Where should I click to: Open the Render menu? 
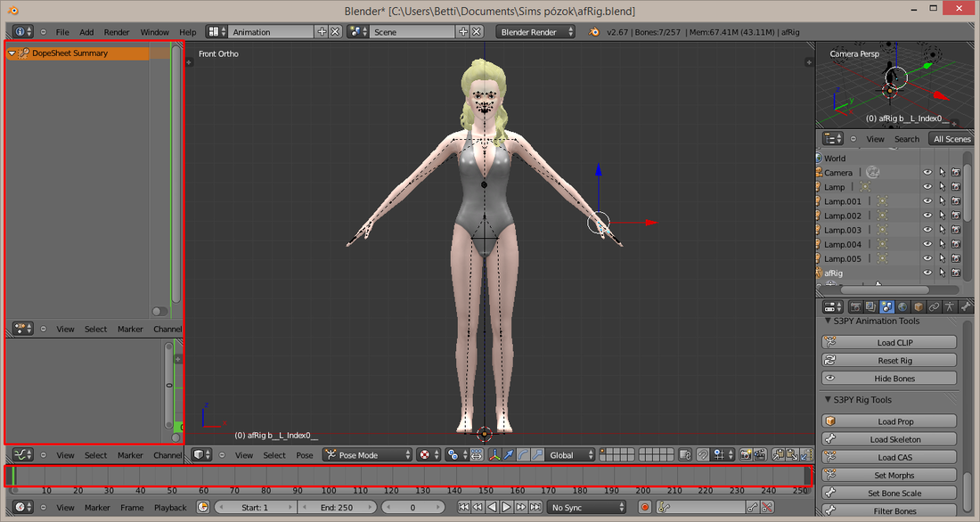[116, 32]
